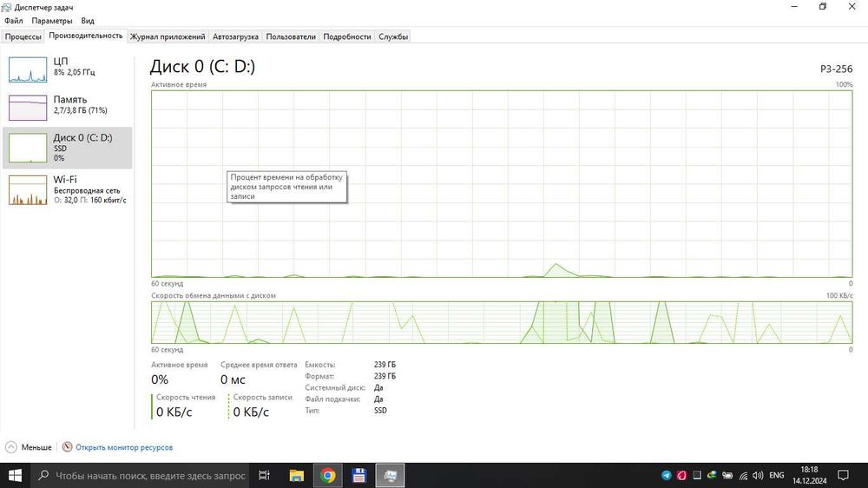Click the taskbar search box

tap(141, 475)
